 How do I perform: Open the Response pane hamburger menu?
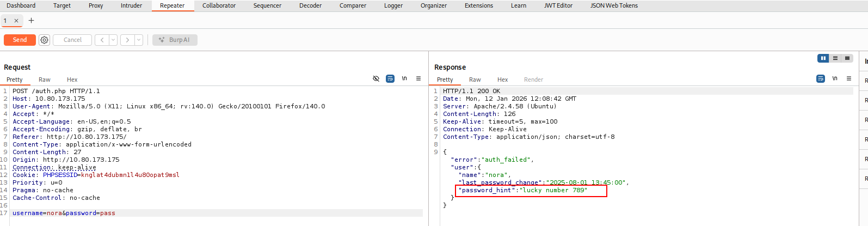tap(849, 78)
